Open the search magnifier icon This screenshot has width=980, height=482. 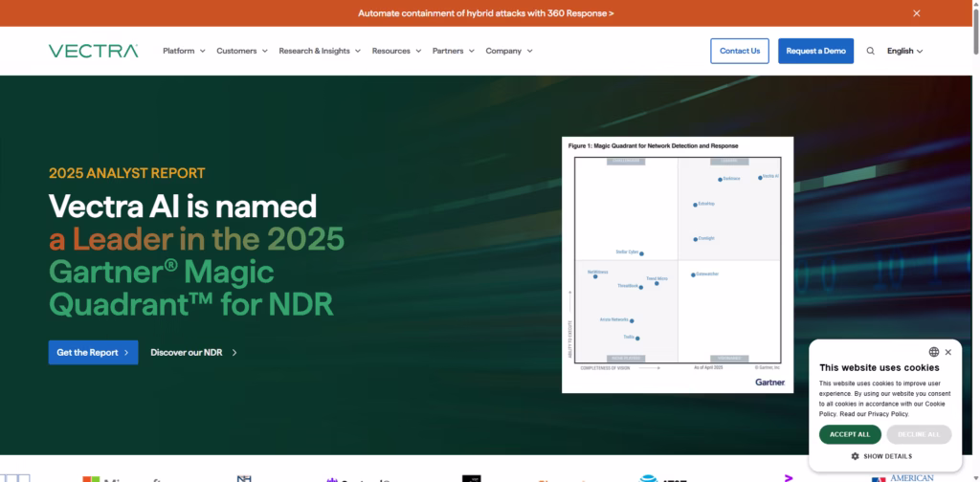tap(870, 51)
